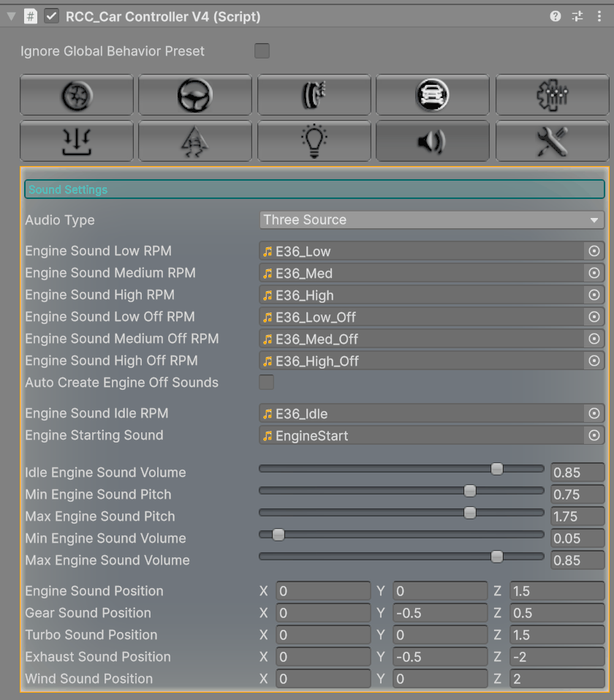This screenshot has height=700, width=614.
Task: Open the component three-dot context menu
Action: click(599, 17)
